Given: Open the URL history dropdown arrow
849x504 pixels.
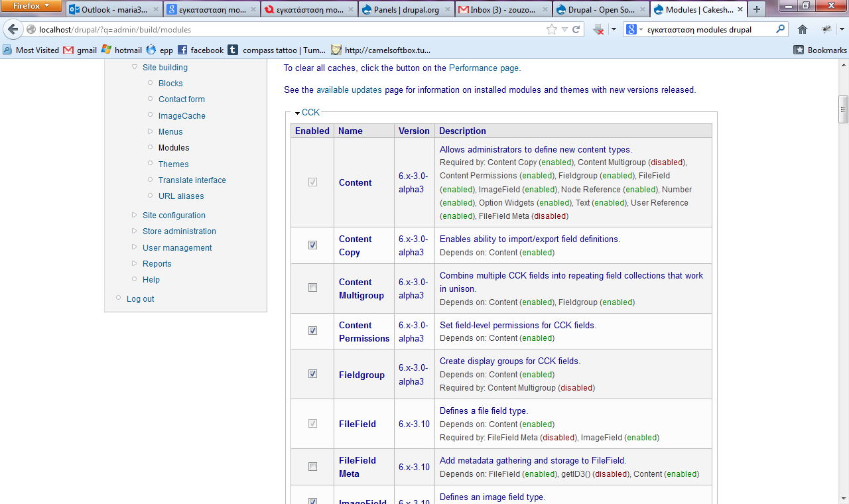Looking at the screenshot, I should click(x=564, y=29).
